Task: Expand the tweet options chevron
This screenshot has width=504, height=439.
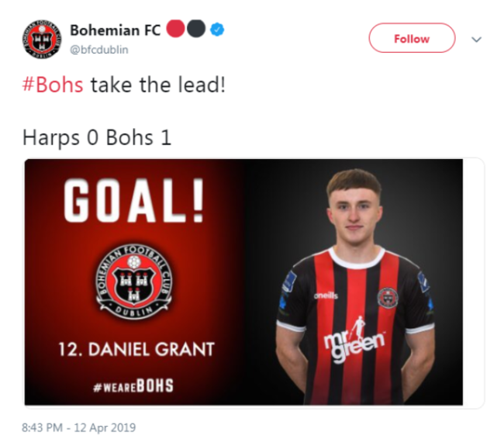Action: (476, 40)
